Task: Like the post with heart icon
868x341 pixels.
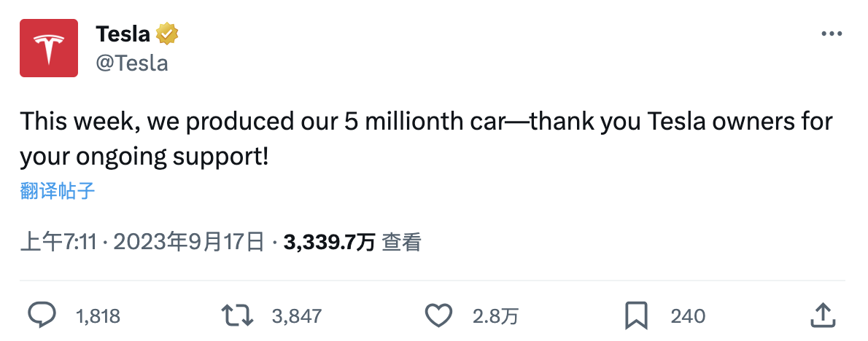Action: pyautogui.click(x=438, y=315)
